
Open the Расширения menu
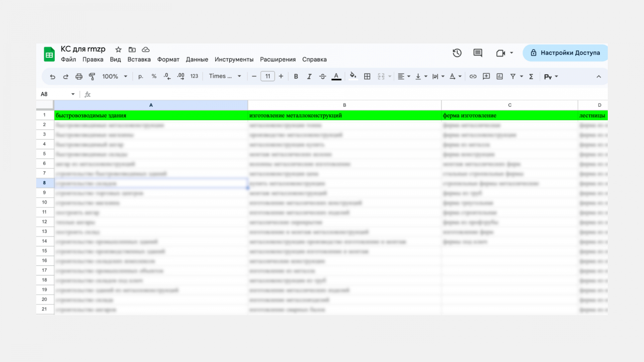278,60
